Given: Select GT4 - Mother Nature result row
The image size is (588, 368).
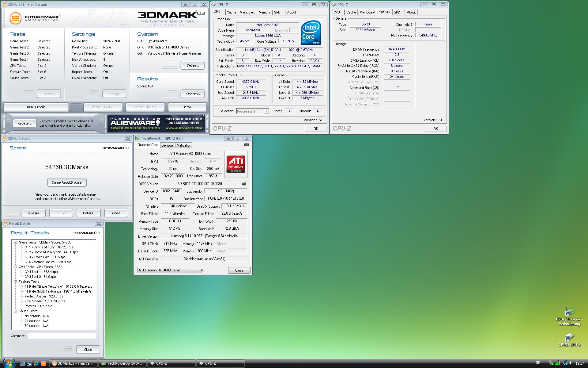Looking at the screenshot, I should point(48,262).
